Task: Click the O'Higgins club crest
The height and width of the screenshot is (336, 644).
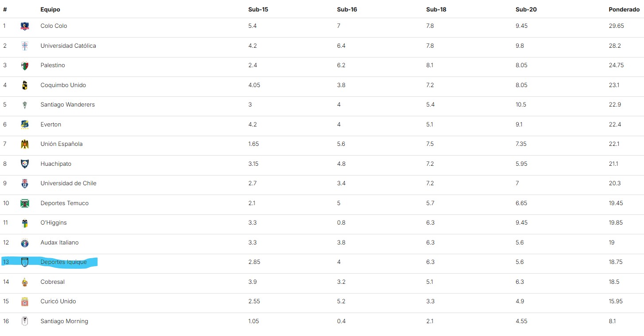Action: pos(25,223)
